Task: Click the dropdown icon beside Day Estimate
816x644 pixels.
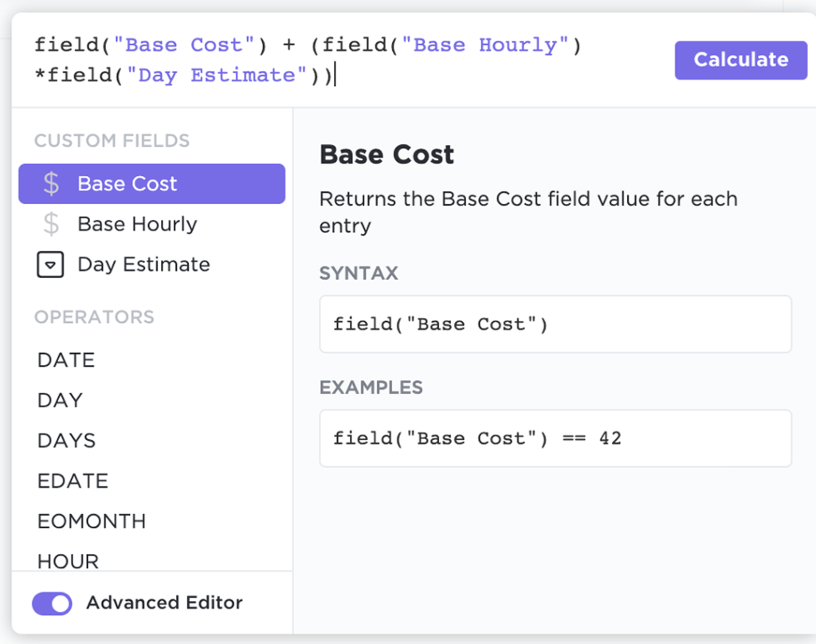Action: tap(50, 265)
